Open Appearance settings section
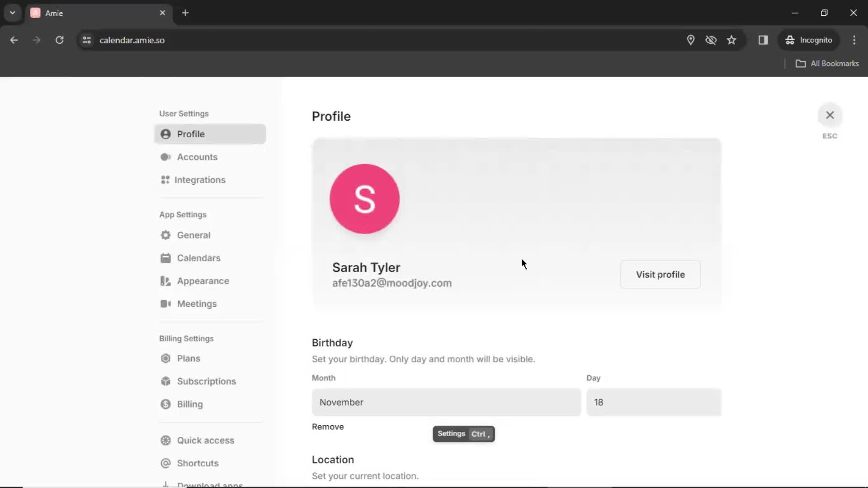The width and height of the screenshot is (868, 488). click(203, 281)
